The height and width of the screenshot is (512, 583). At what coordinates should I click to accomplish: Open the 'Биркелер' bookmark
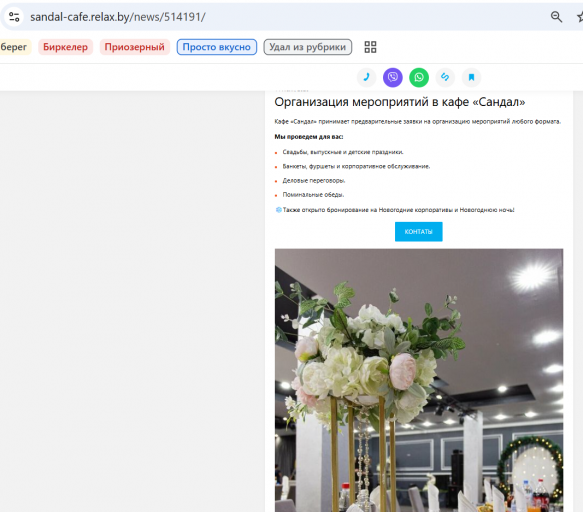(65, 47)
